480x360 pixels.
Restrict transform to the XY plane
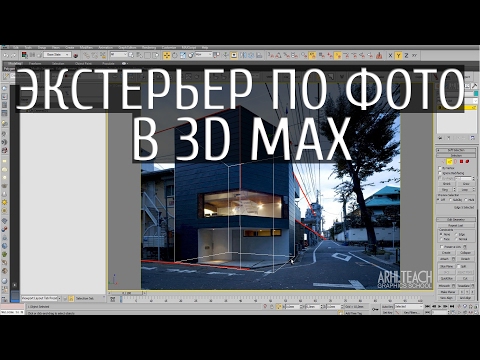point(415,55)
